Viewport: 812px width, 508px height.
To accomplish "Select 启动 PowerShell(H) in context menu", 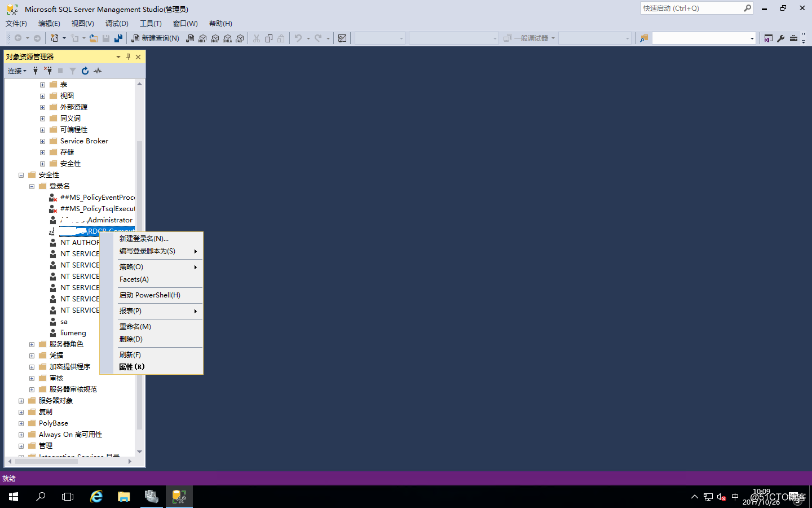I will [151, 295].
